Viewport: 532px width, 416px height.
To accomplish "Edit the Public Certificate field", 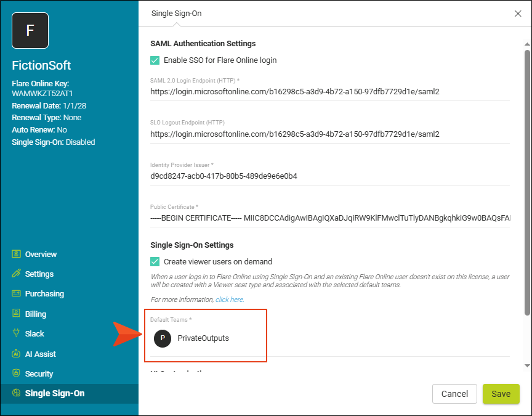I will click(330, 218).
